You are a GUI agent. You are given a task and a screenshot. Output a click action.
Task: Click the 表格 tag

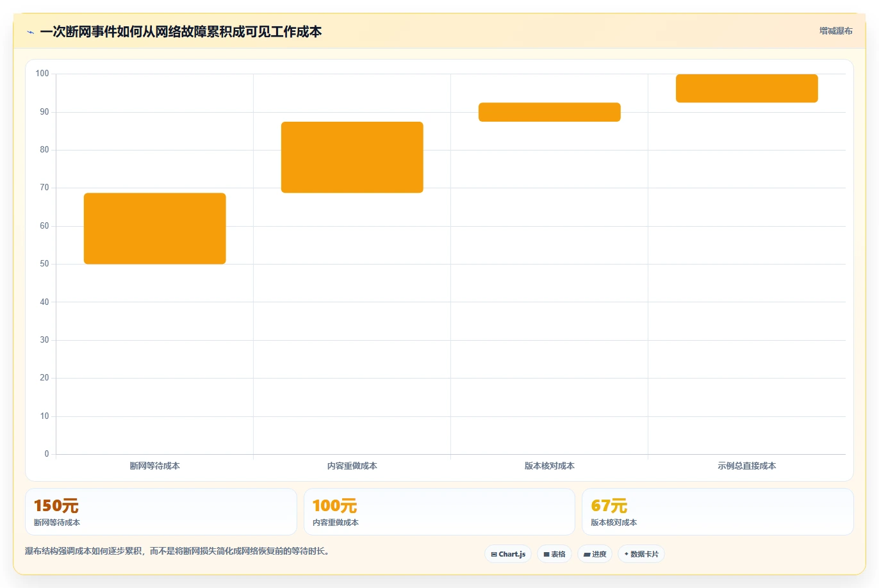(554, 554)
